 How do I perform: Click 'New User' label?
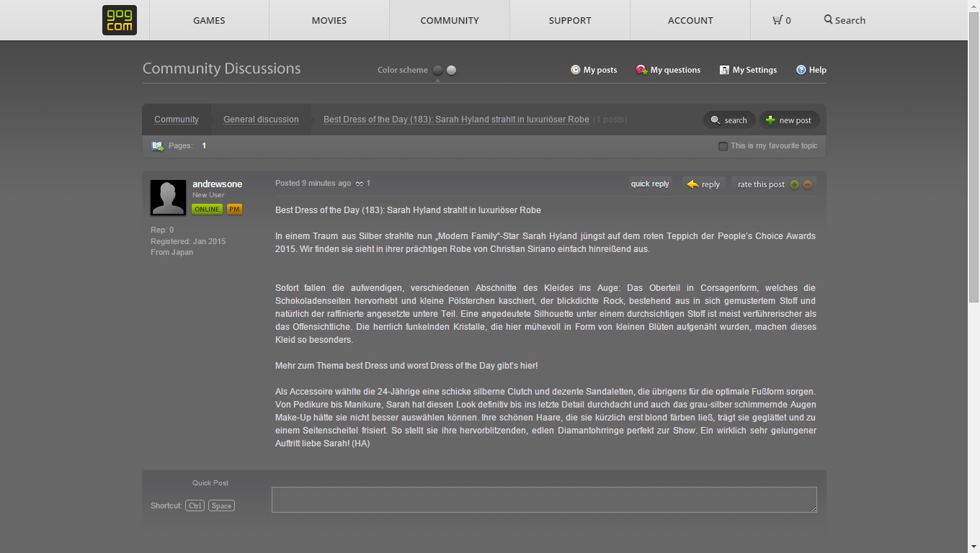[x=208, y=195]
